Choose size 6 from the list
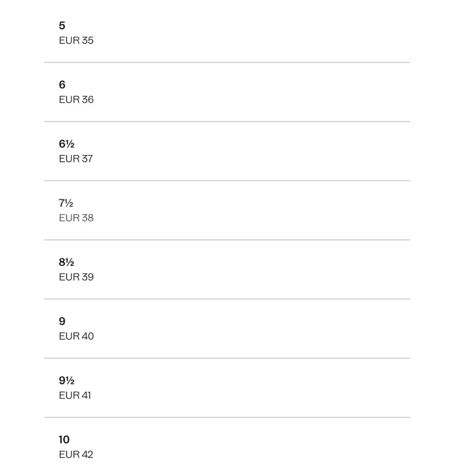This screenshot has height=476, width=476. [x=62, y=85]
